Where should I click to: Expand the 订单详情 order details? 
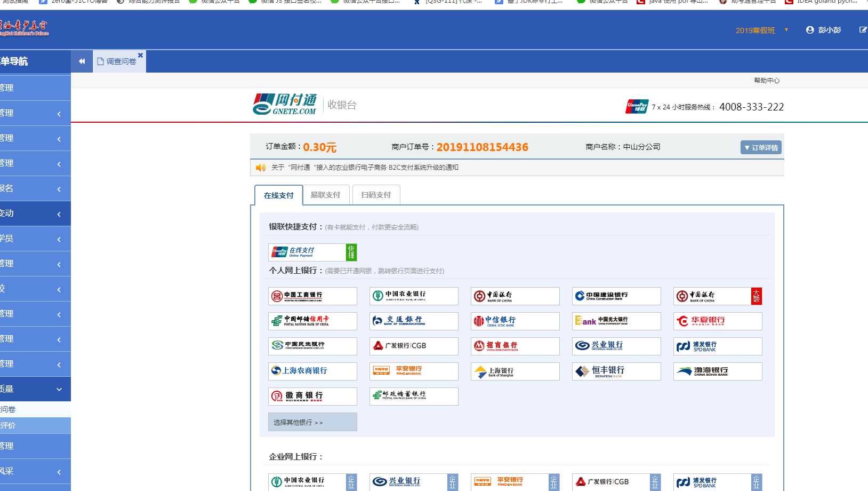[x=761, y=147]
